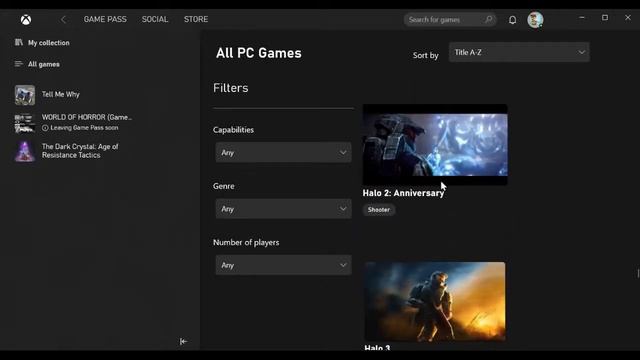This screenshot has height=360, width=640.
Task: Open My collection
Action: (49, 42)
